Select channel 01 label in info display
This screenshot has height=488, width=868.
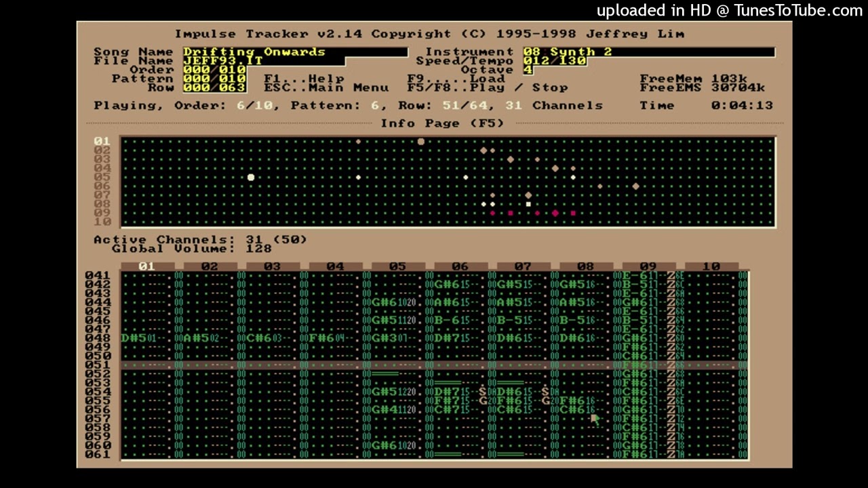pos(102,142)
